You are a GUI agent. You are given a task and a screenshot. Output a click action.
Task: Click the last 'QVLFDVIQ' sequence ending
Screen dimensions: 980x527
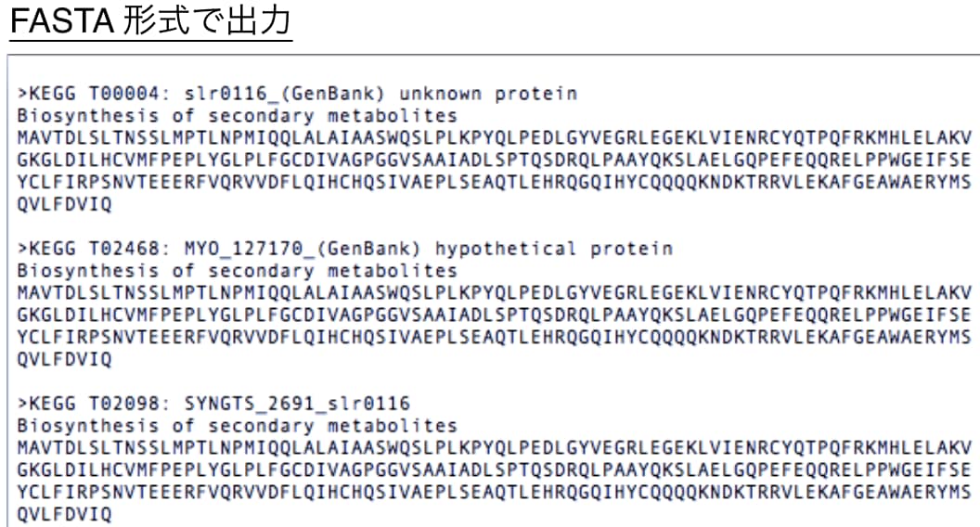pyautogui.click(x=64, y=515)
